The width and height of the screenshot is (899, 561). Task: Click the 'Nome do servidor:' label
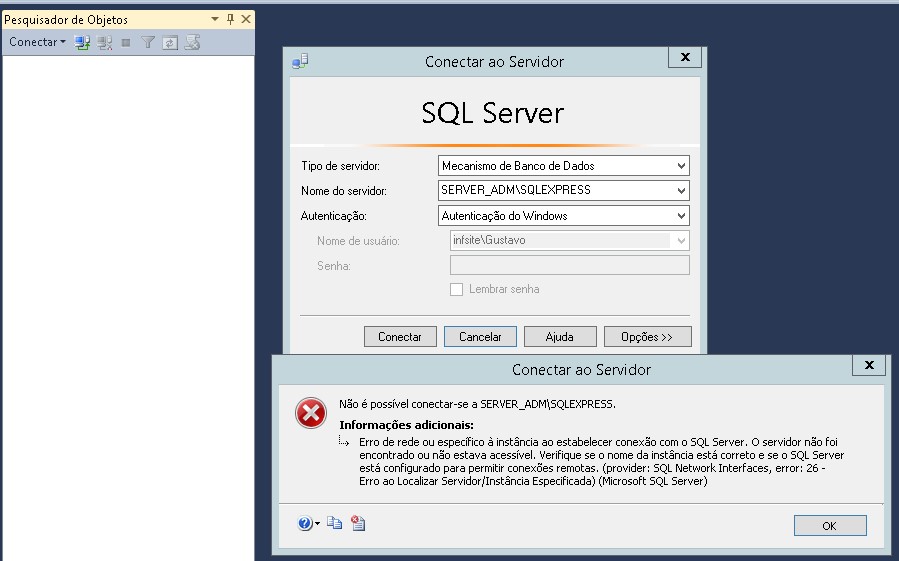tap(344, 191)
